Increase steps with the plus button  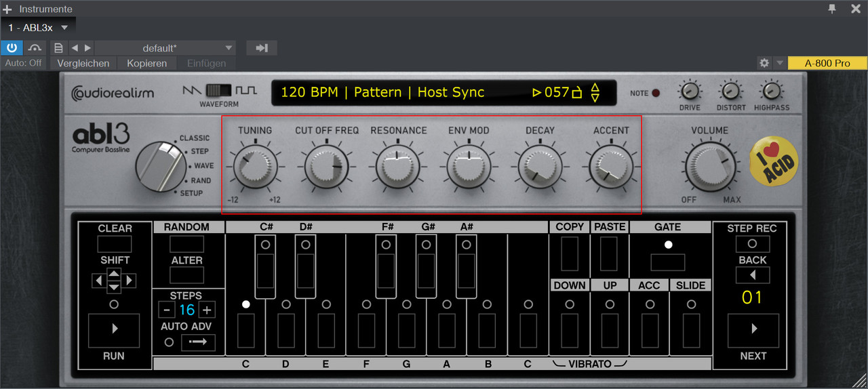207,310
